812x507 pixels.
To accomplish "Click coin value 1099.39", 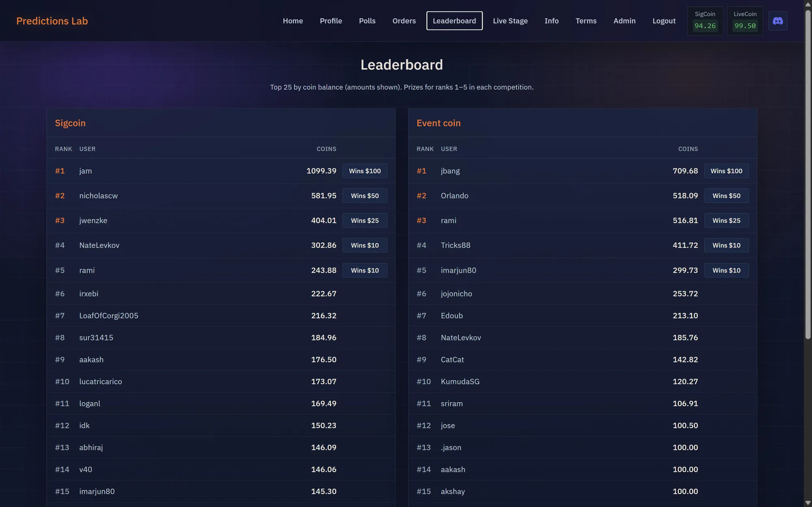I will coord(321,171).
